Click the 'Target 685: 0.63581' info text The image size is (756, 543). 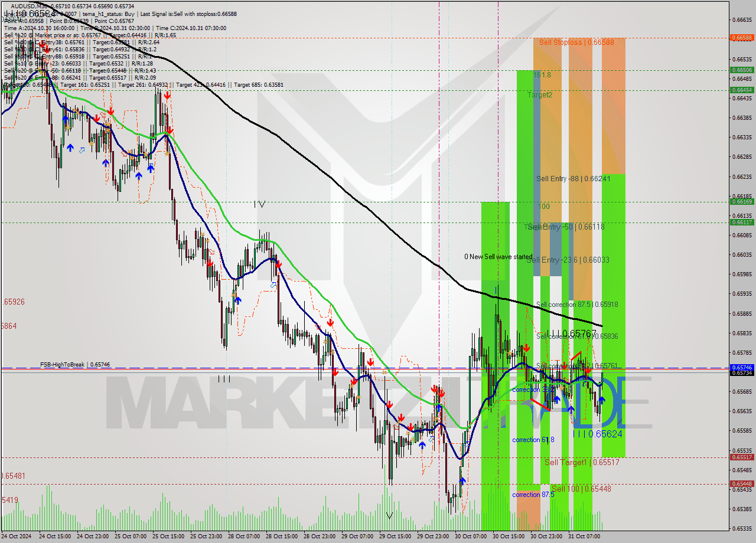(x=259, y=84)
